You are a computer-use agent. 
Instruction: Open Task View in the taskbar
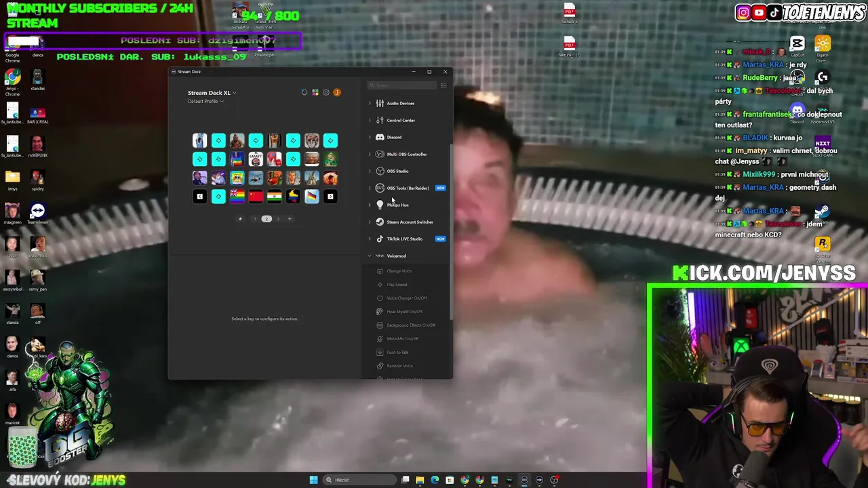click(x=405, y=480)
